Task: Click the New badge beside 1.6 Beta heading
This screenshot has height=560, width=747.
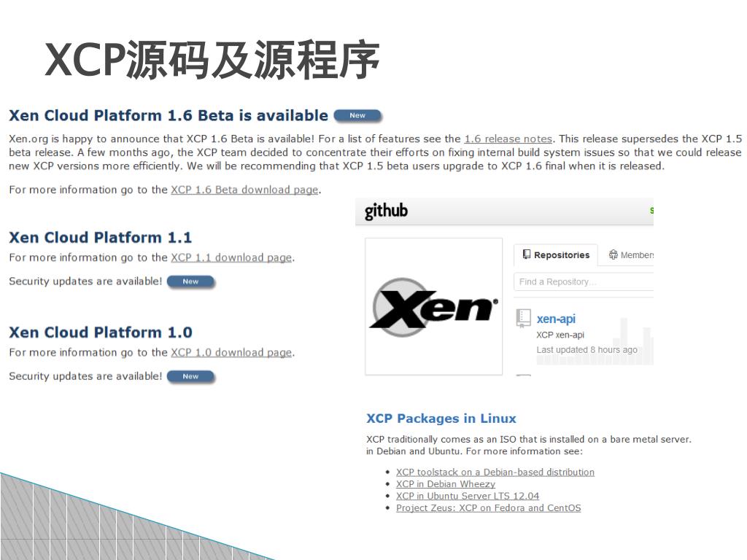Action: (x=357, y=115)
